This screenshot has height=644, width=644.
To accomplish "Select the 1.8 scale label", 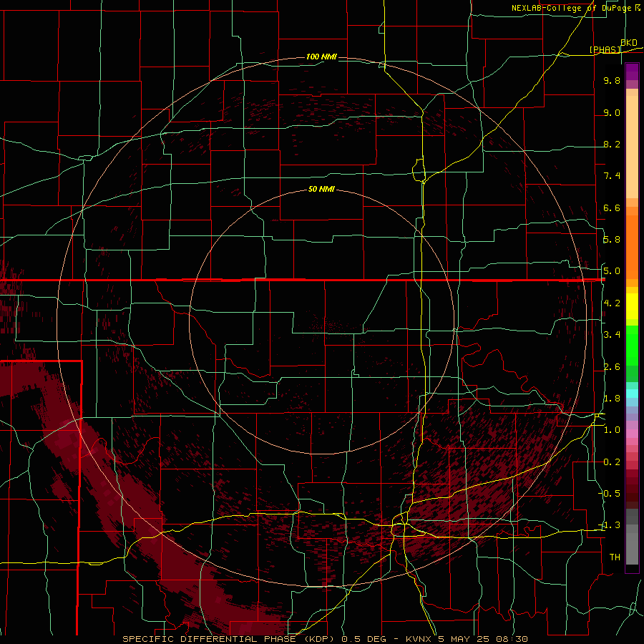I will pyautogui.click(x=612, y=399).
